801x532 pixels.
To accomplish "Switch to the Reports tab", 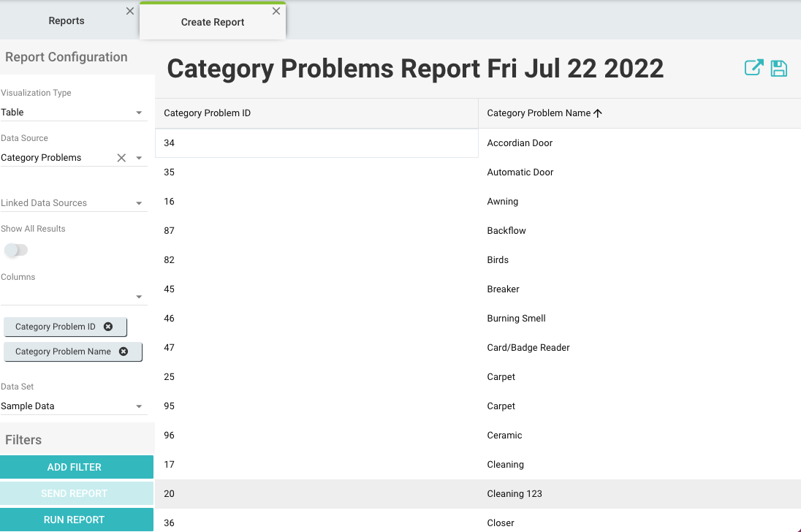I will tap(67, 21).
